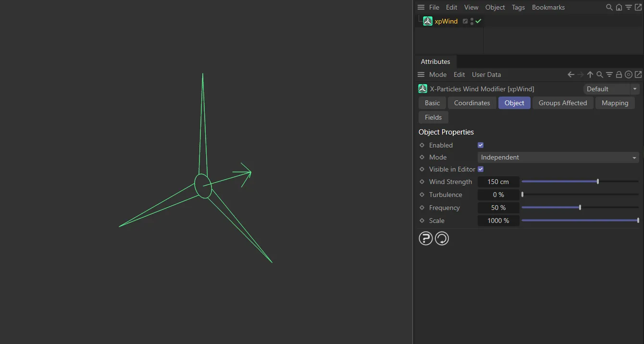644x344 pixels.
Task: Click the X-Particles icon next to the modifier name
Action: pyautogui.click(x=422, y=88)
